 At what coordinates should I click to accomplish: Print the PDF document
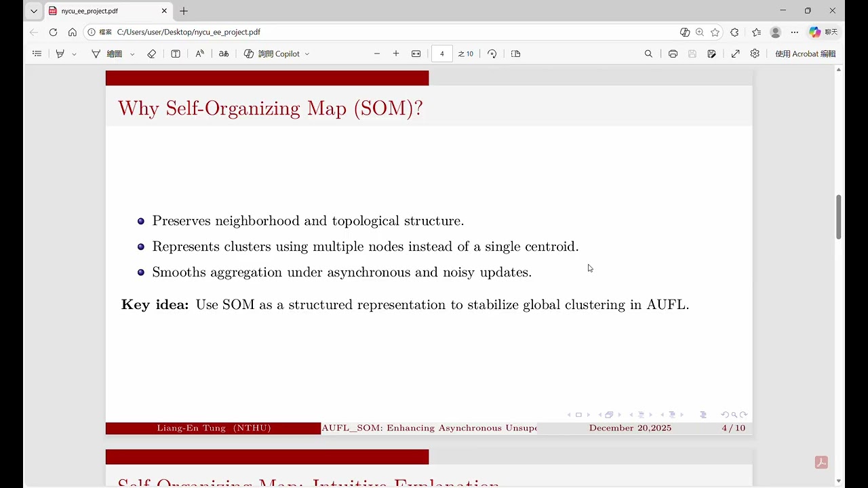673,54
